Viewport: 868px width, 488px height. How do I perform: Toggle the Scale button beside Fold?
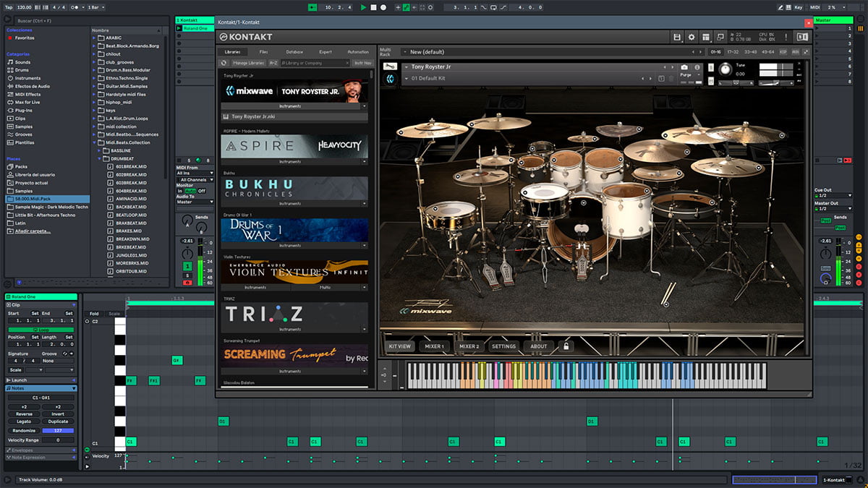pyautogui.click(x=114, y=314)
